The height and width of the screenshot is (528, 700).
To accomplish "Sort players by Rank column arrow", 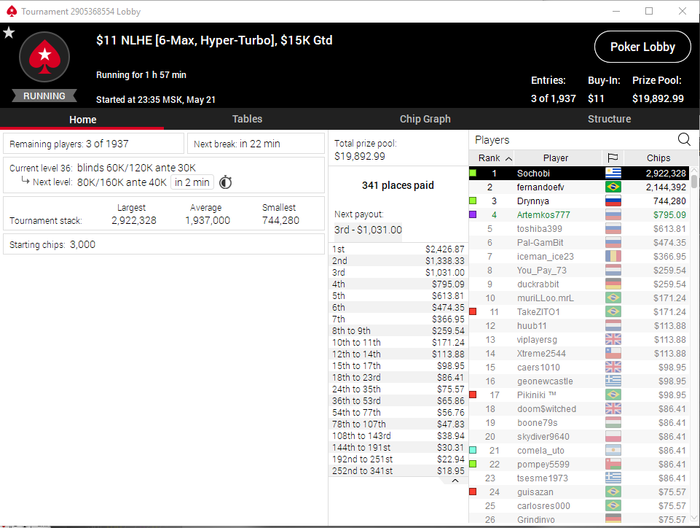I will click(x=508, y=158).
